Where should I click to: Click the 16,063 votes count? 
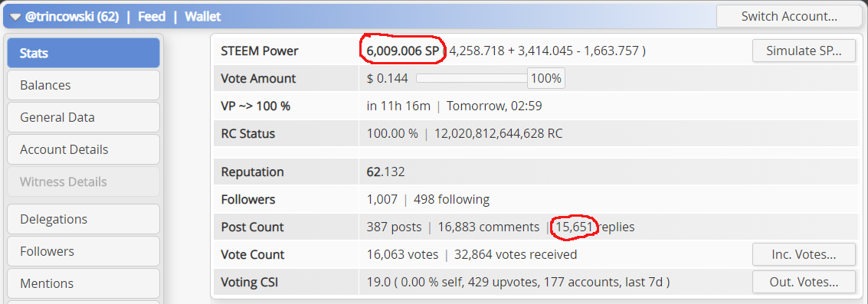(x=402, y=255)
